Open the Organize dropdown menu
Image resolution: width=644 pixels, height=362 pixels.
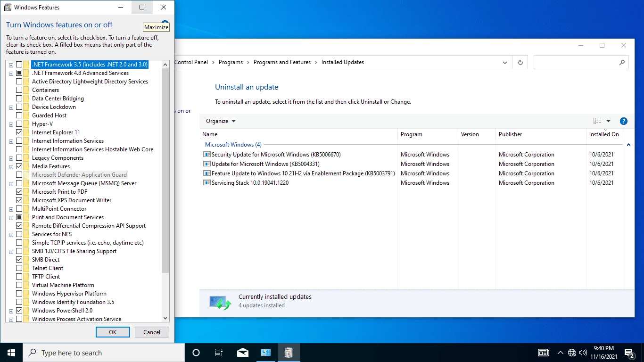point(221,121)
